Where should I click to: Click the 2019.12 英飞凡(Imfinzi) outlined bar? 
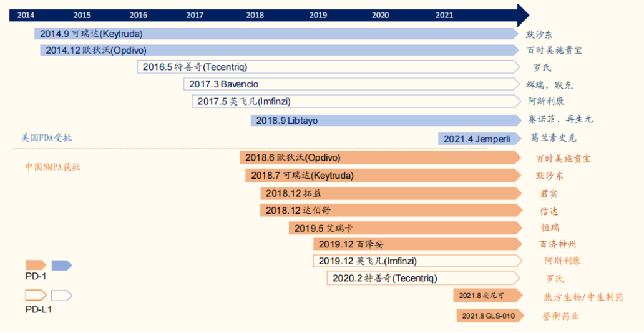(417, 261)
